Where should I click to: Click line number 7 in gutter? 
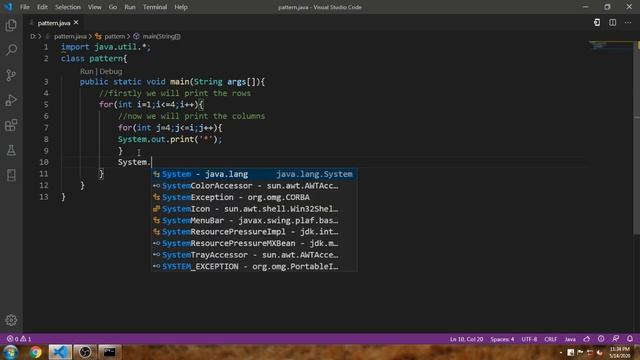click(x=46, y=128)
